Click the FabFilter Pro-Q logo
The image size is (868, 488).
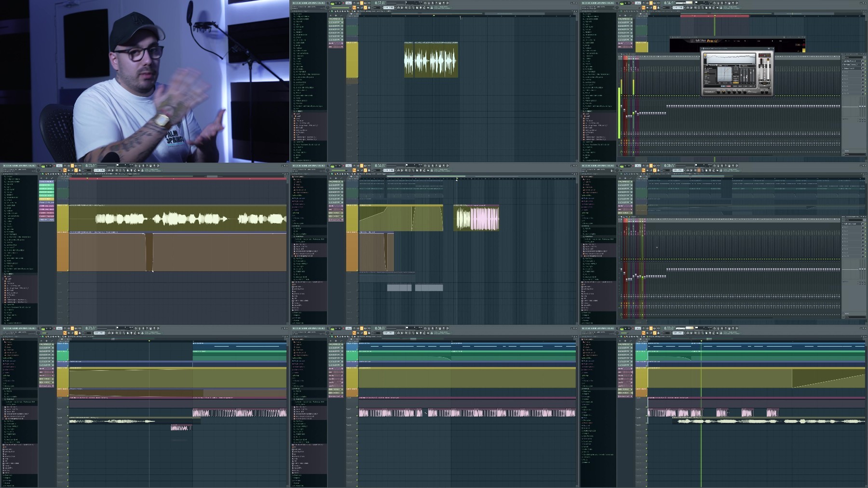pyautogui.click(x=704, y=41)
